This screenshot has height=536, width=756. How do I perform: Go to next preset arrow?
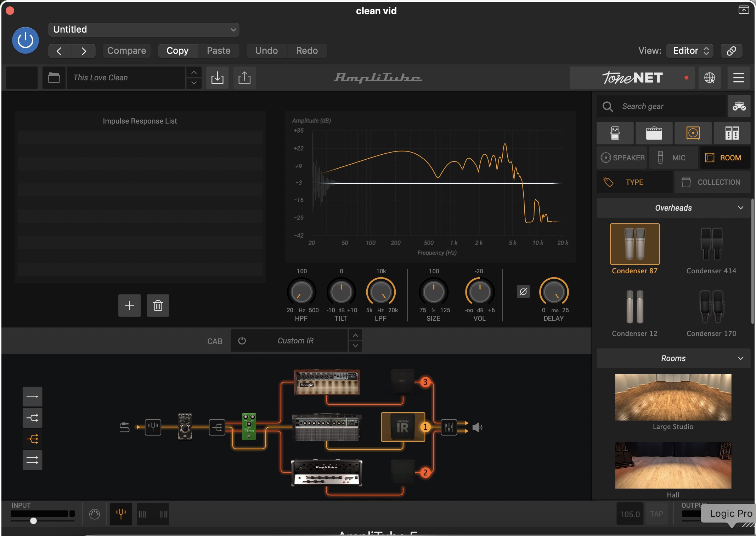tap(84, 51)
